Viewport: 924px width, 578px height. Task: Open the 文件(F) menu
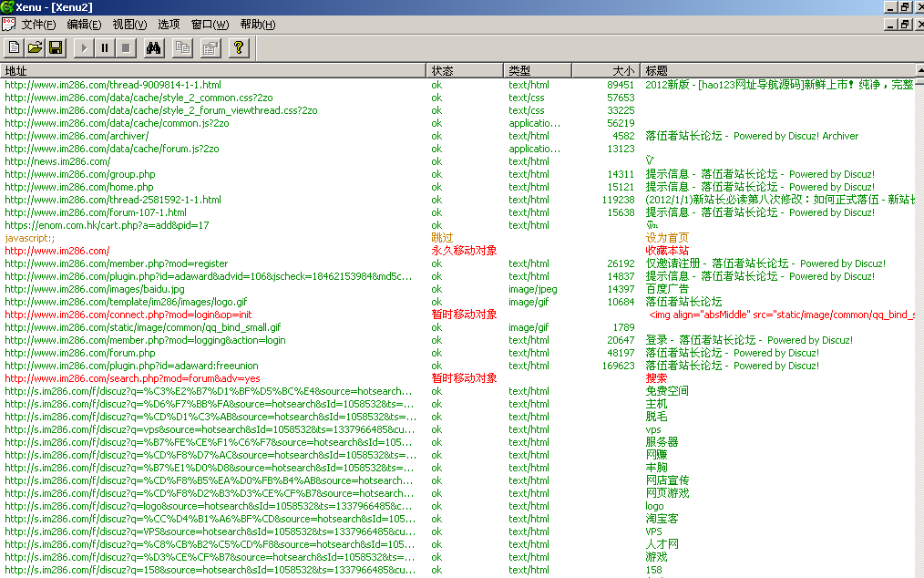pyautogui.click(x=38, y=25)
